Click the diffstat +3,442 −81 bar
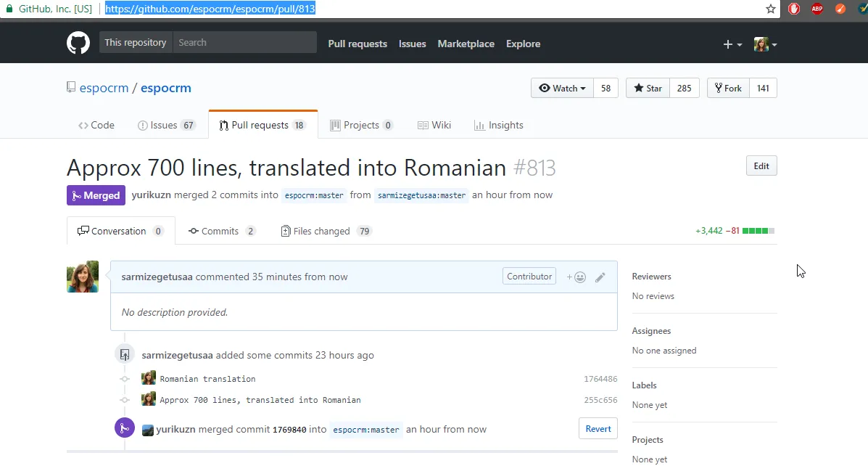Screen dimensions: 868x466 click(735, 231)
